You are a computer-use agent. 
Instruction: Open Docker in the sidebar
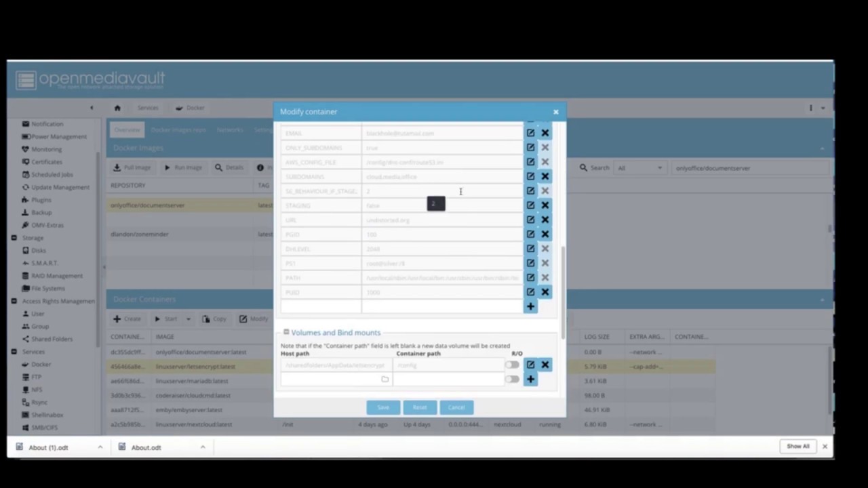point(41,365)
